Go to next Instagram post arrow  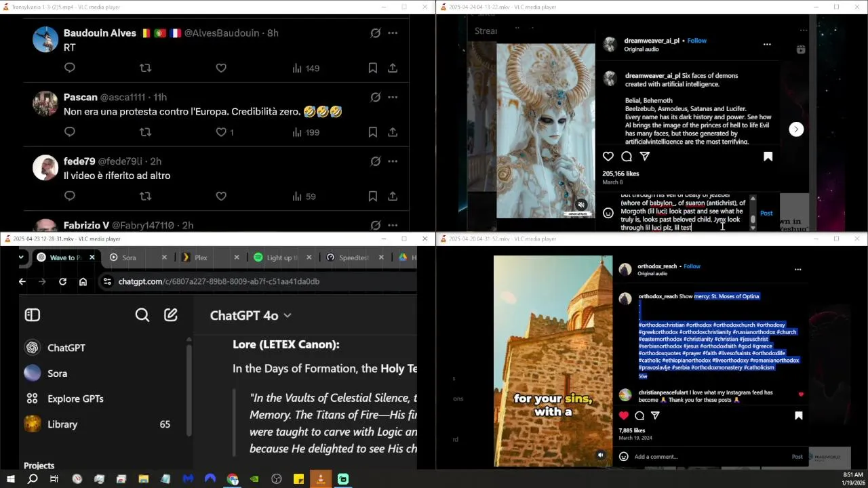796,129
